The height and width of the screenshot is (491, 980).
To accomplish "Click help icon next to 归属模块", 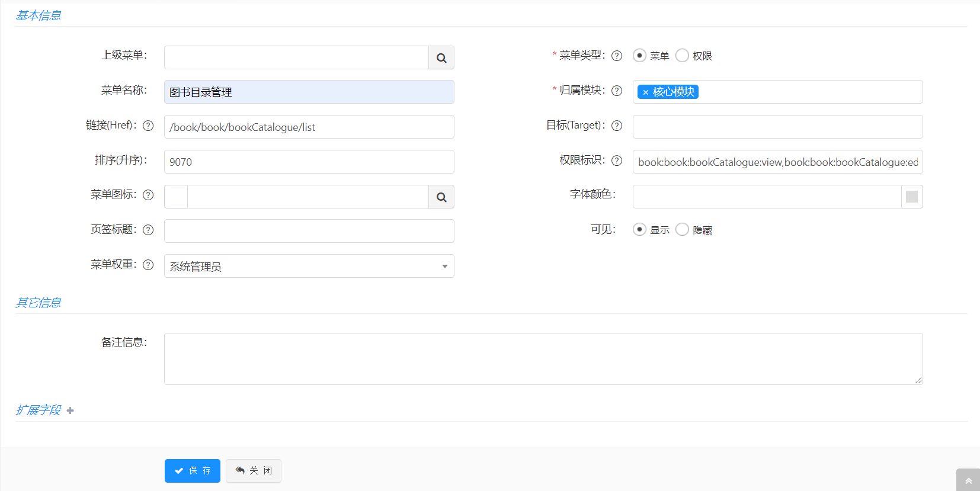I will [x=617, y=91].
